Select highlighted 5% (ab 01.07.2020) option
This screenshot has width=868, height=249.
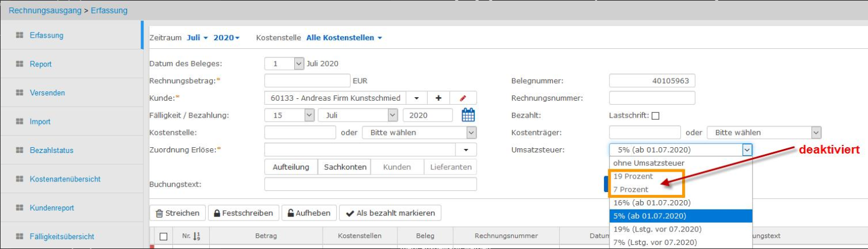coord(681,216)
